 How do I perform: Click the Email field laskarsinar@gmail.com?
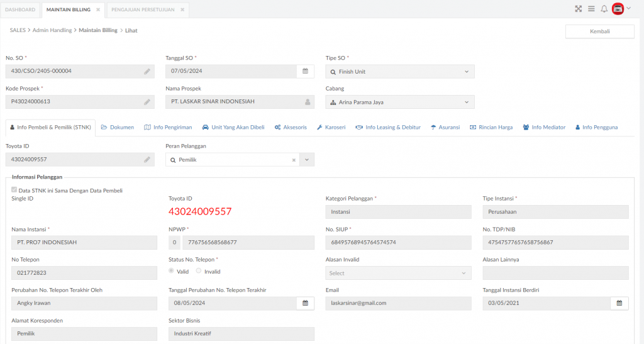click(x=398, y=303)
